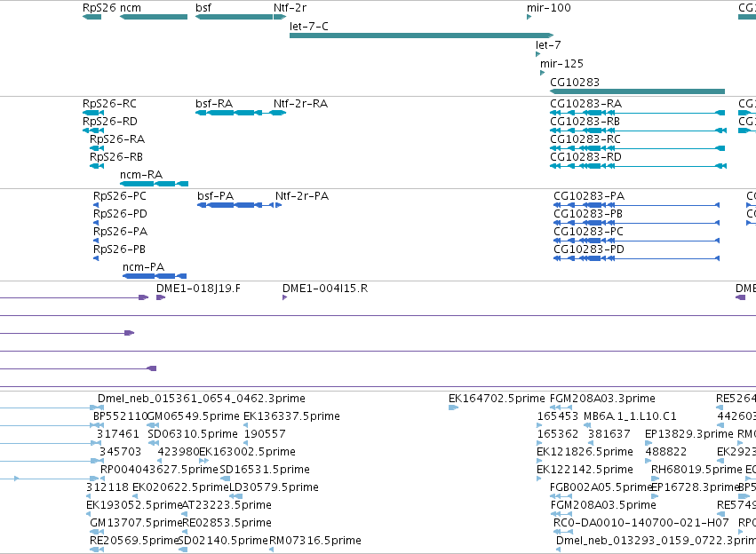The height and width of the screenshot is (554, 756).
Task: Select the let-7 microRNA label
Action: pyautogui.click(x=548, y=44)
